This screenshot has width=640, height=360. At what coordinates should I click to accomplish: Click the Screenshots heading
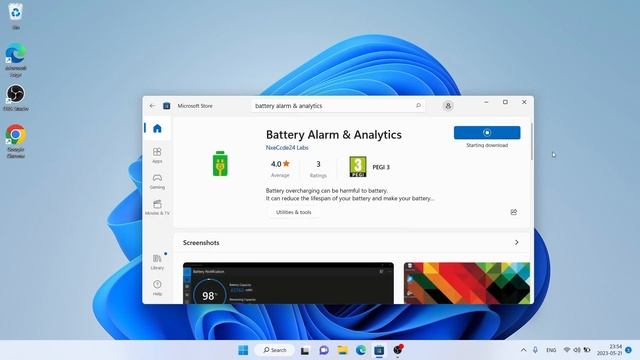201,242
